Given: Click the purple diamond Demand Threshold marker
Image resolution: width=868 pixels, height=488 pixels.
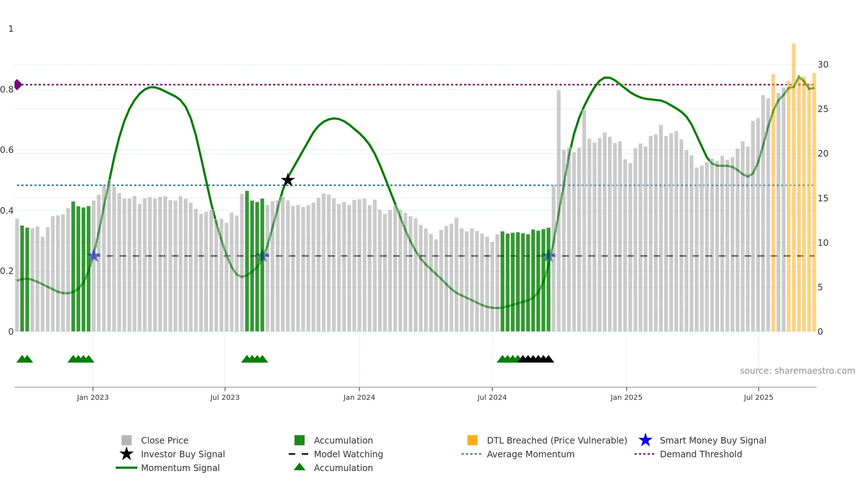Looking at the screenshot, I should (x=18, y=85).
